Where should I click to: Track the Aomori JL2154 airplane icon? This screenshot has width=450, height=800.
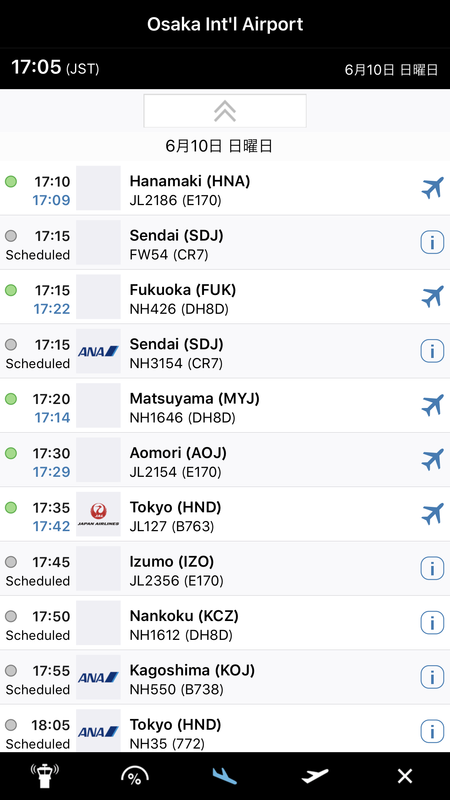pos(432,460)
